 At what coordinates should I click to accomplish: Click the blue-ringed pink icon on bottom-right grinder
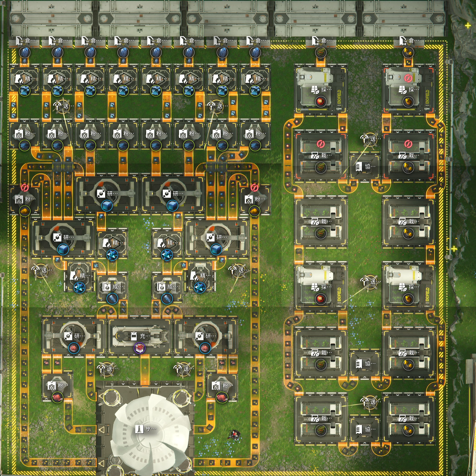[205, 348]
